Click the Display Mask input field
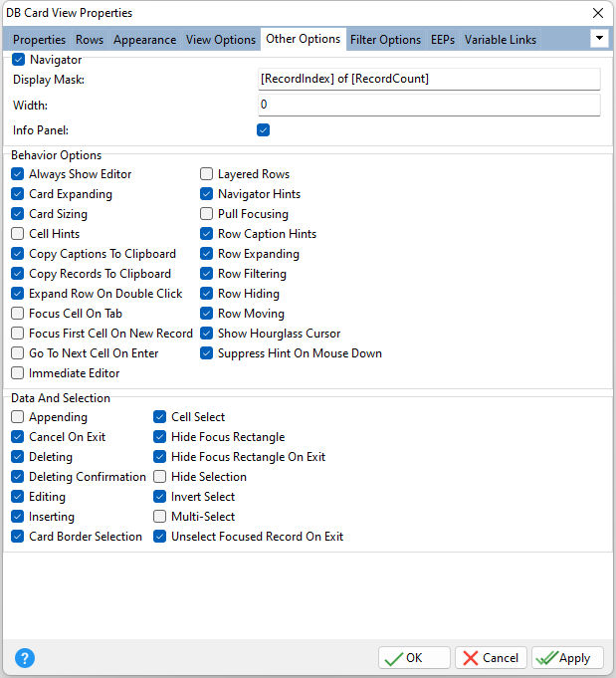Image resolution: width=616 pixels, height=678 pixels. point(429,79)
